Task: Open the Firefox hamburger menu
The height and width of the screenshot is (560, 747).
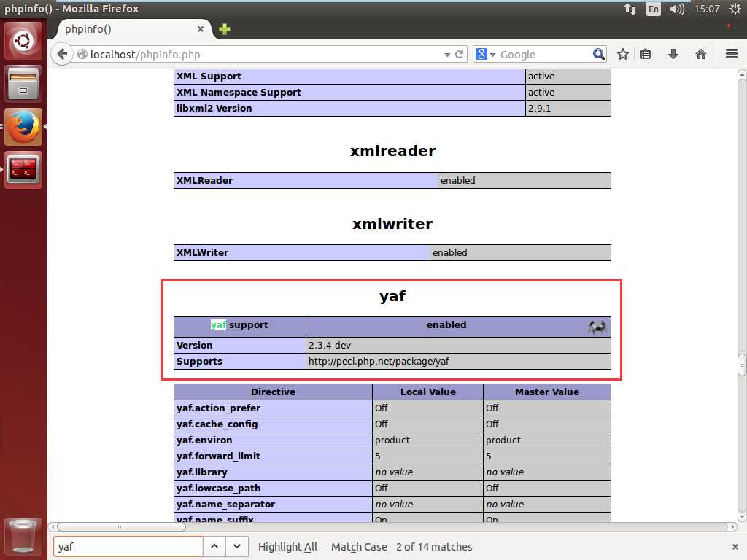Action: [x=732, y=54]
